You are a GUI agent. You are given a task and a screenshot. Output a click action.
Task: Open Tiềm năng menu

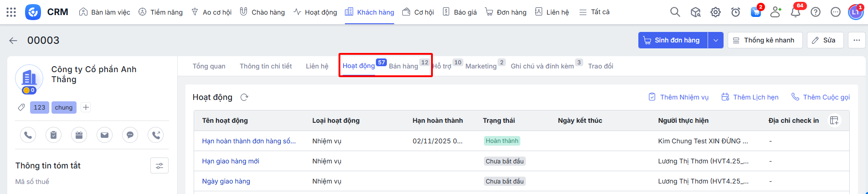pos(160,12)
